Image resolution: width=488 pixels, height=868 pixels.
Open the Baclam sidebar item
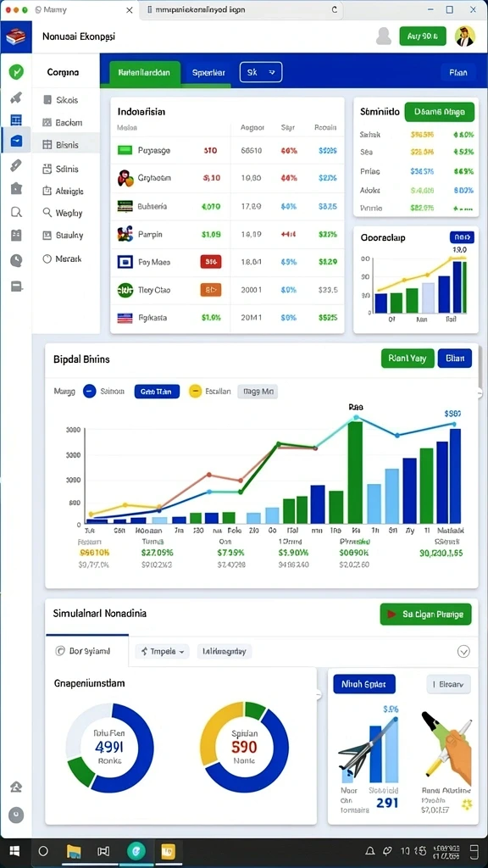pyautogui.click(x=66, y=122)
